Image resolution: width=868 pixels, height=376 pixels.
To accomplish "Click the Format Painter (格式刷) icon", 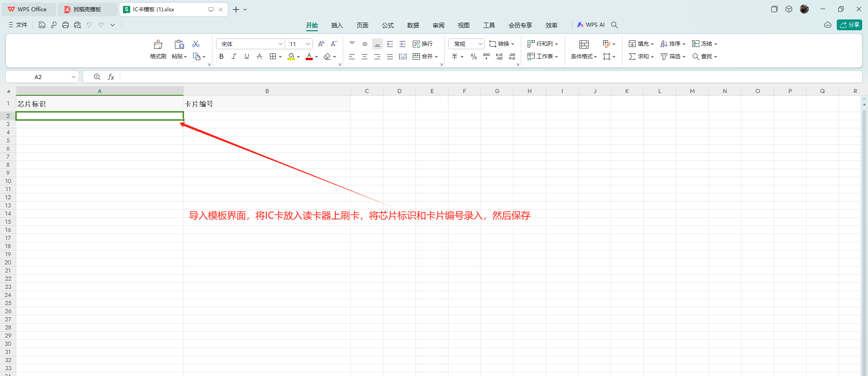I will [158, 44].
